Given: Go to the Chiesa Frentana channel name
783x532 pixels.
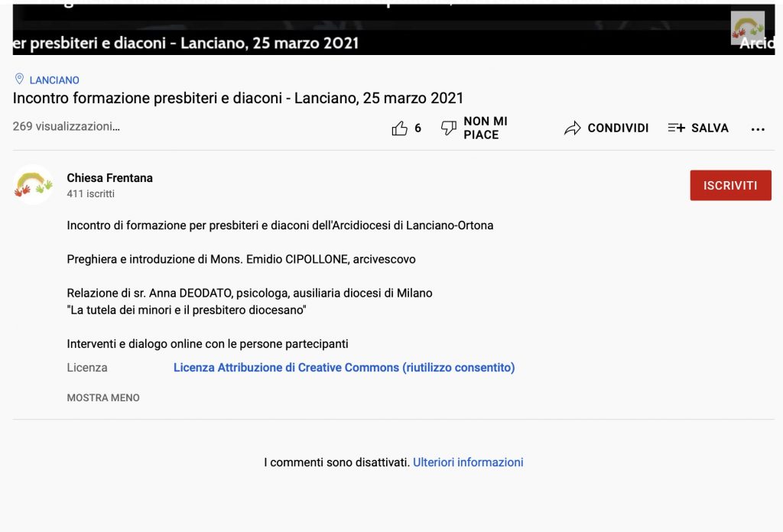Looking at the screenshot, I should (x=109, y=178).
